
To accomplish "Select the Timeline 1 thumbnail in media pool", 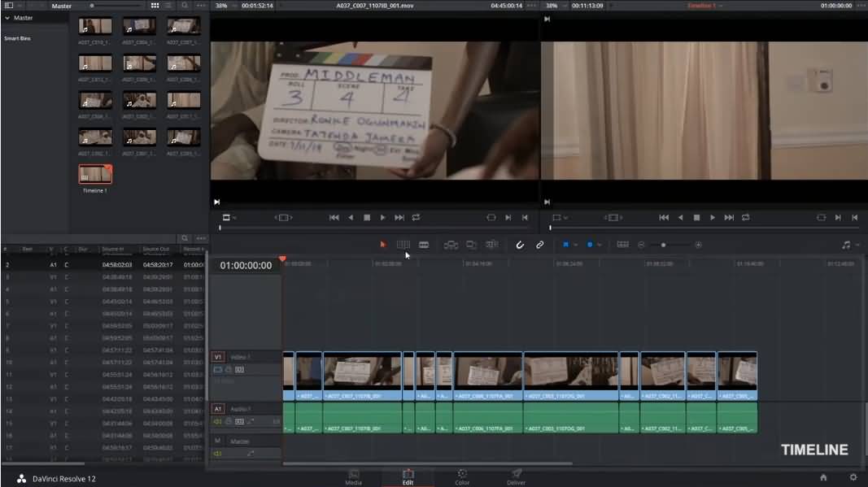I will click(x=95, y=174).
